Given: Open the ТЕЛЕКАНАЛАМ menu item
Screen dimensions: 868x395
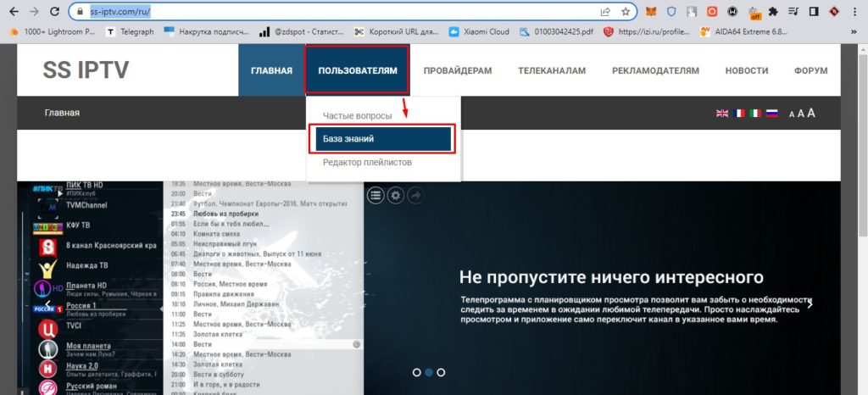Looking at the screenshot, I should point(552,71).
